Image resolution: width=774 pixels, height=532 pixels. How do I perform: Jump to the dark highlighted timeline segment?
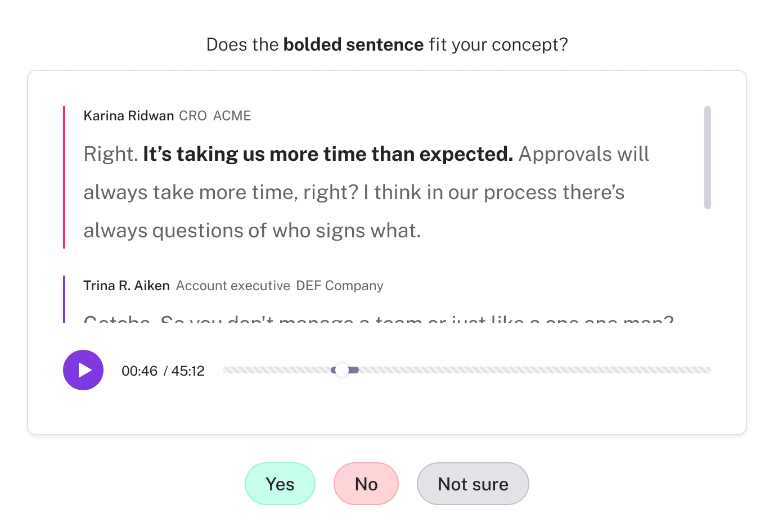click(x=354, y=370)
